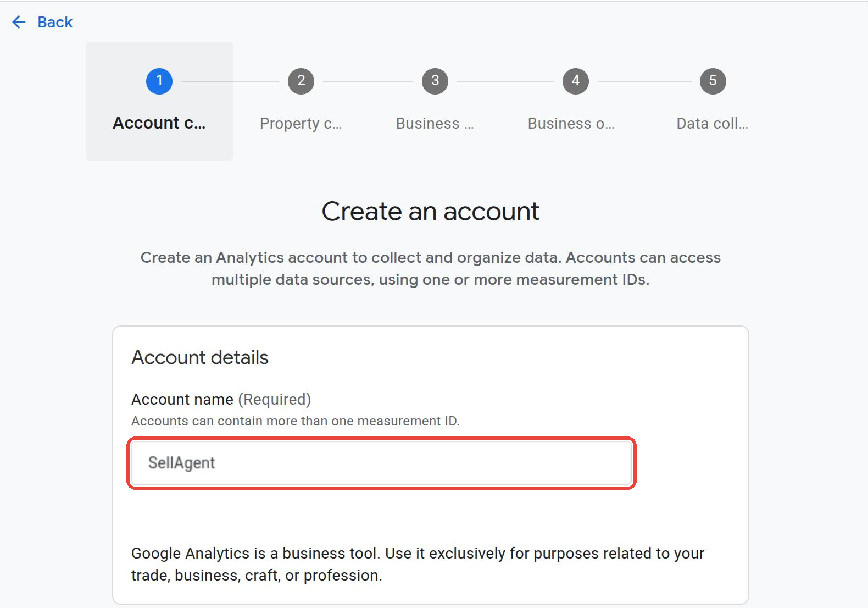Click the 'Create an Analytics account to collect' description

[x=431, y=269]
